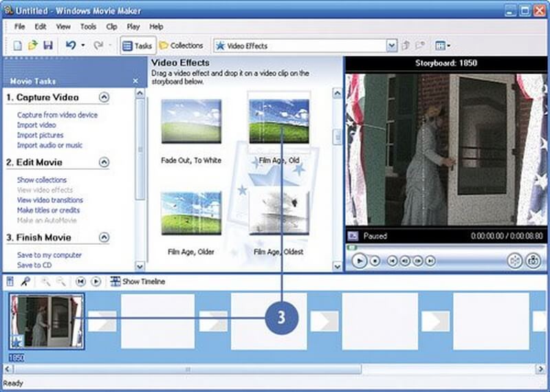This screenshot has width=550, height=392.
Task: Toggle the Collections pane button
Action: click(x=181, y=45)
